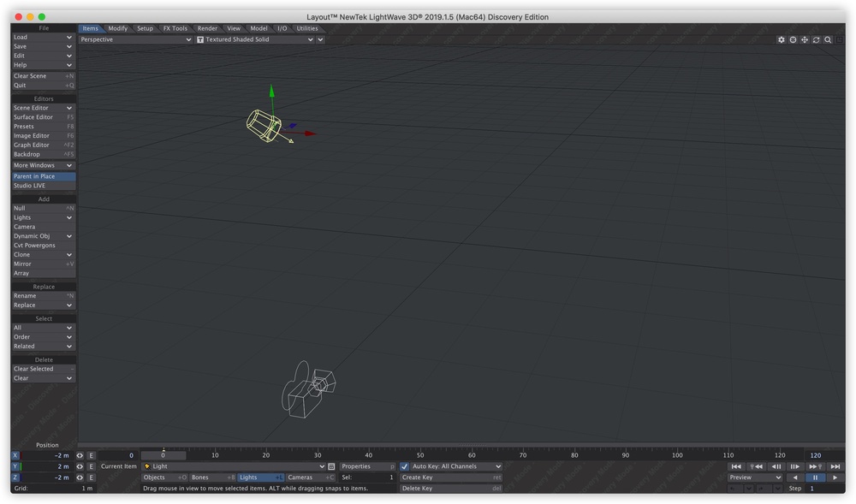The height and width of the screenshot is (504, 856).
Task: Click Clear Scene
Action: point(43,76)
